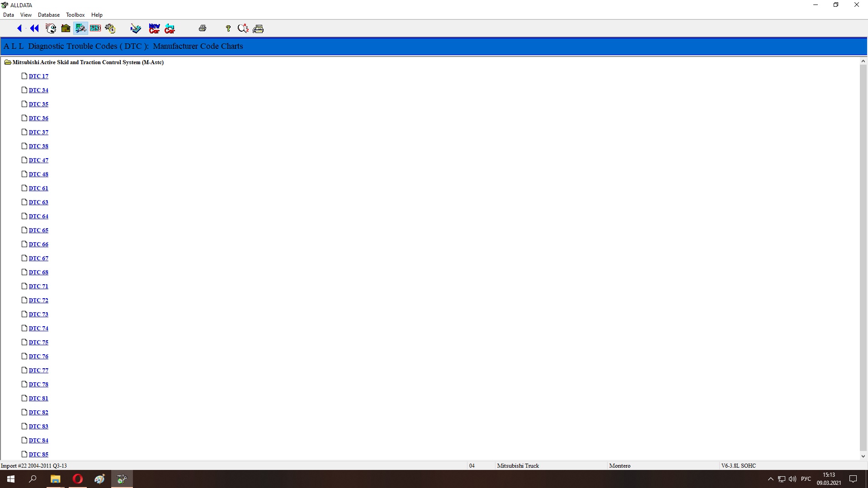Open the DTC 85 link
The height and width of the screenshot is (488, 868).
point(38,455)
